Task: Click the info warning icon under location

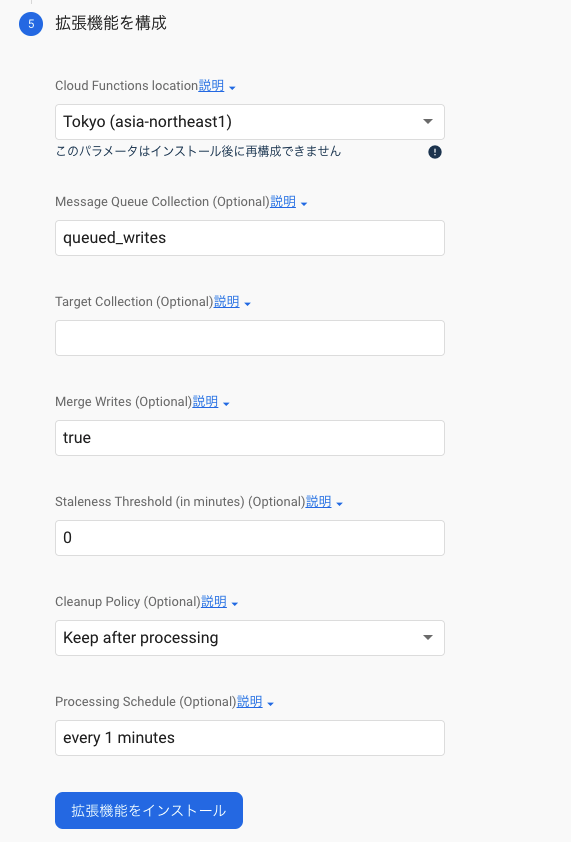Action: [x=435, y=152]
